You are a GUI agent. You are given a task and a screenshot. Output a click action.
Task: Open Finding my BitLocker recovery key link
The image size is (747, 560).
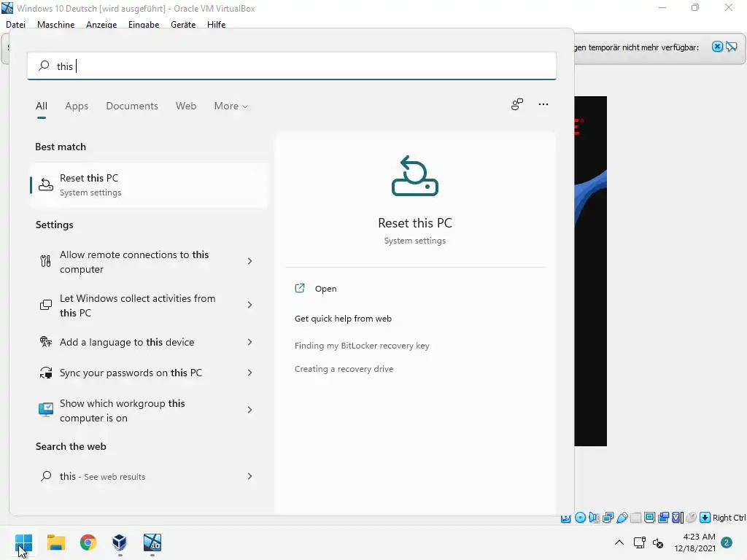coord(362,345)
